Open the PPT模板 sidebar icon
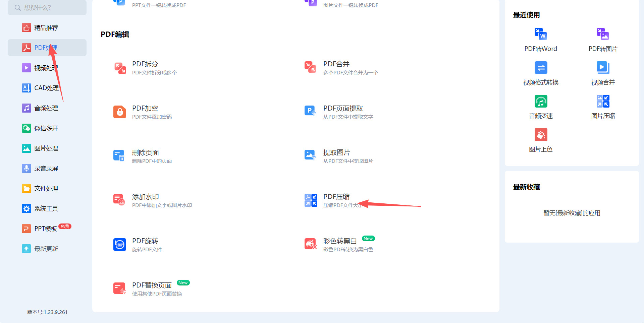The image size is (644, 323). (26, 229)
